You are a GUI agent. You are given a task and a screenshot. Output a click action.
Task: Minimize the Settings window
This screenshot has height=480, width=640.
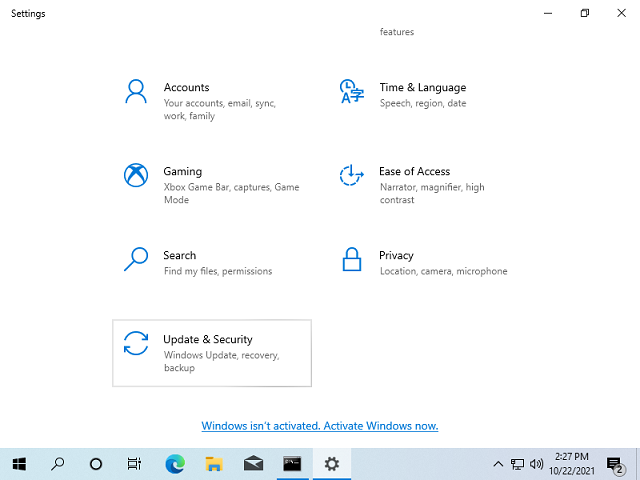[x=548, y=13]
